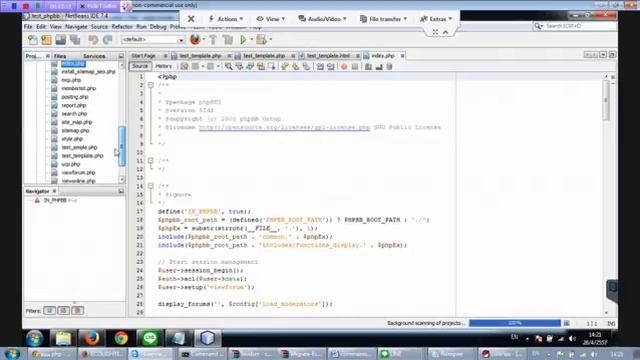Run the project with green arrow

coord(243,40)
